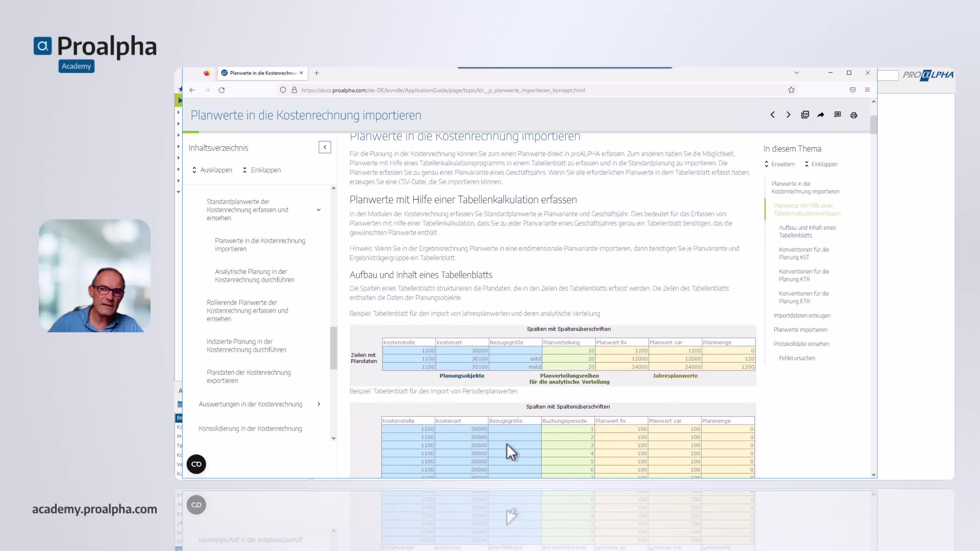
Task: Go to the previous topic arrow
Action: pos(772,115)
